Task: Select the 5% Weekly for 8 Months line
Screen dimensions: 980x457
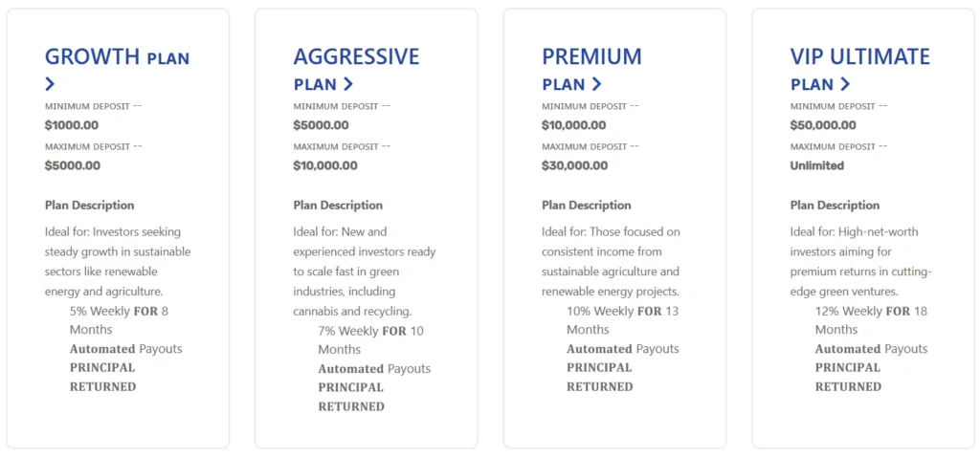Action: pos(119,320)
